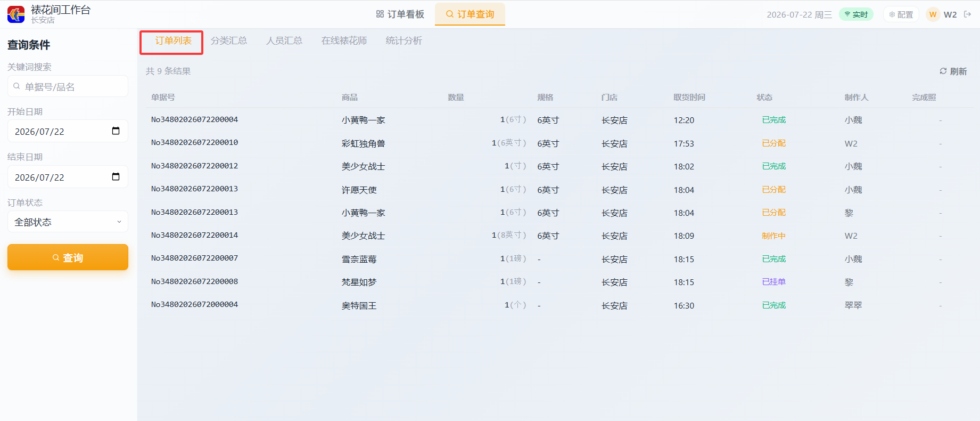Click the 规格 column header
The height and width of the screenshot is (421, 980).
point(545,97)
